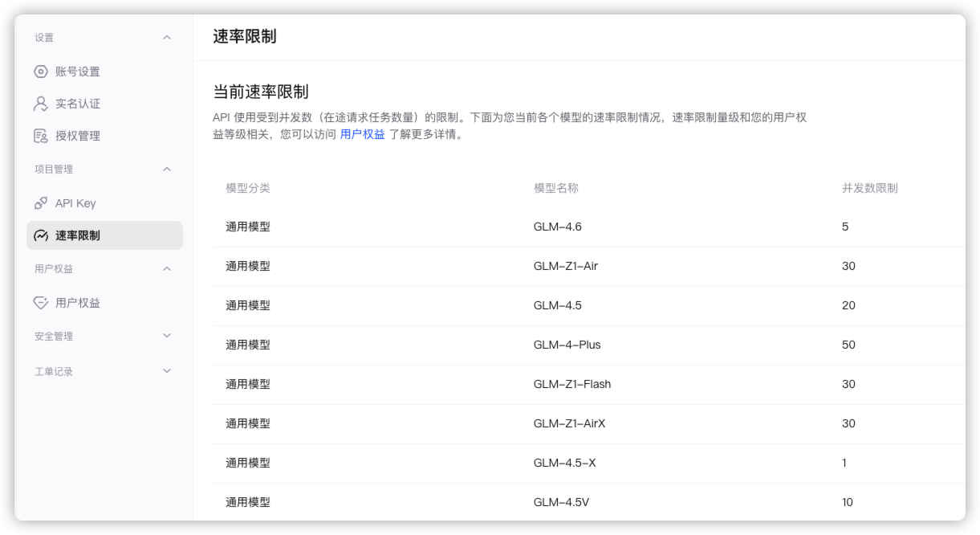Click the 授权管理 document icon
The width and height of the screenshot is (980, 535).
point(41,136)
